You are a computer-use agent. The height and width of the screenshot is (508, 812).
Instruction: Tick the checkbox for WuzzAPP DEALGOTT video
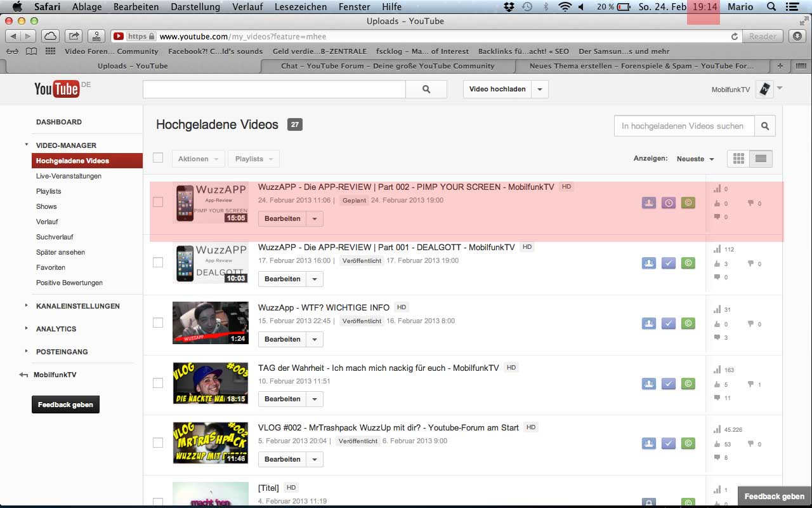[x=158, y=262]
